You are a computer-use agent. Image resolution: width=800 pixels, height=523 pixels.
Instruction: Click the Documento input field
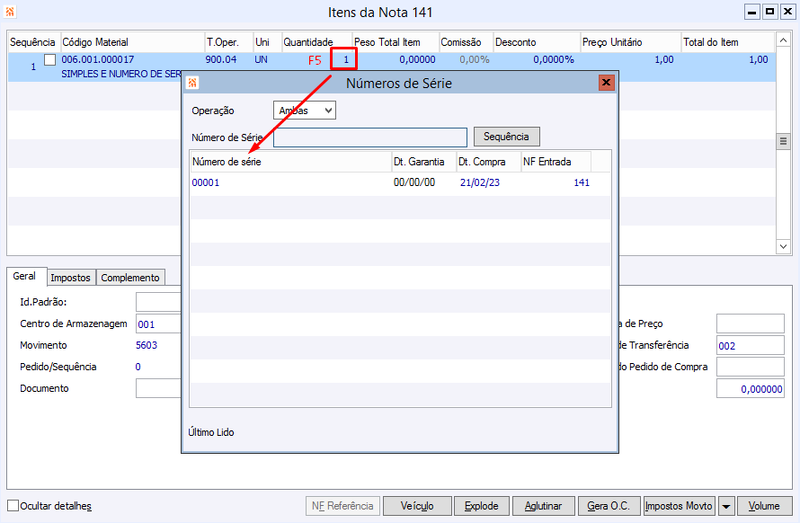(x=159, y=388)
